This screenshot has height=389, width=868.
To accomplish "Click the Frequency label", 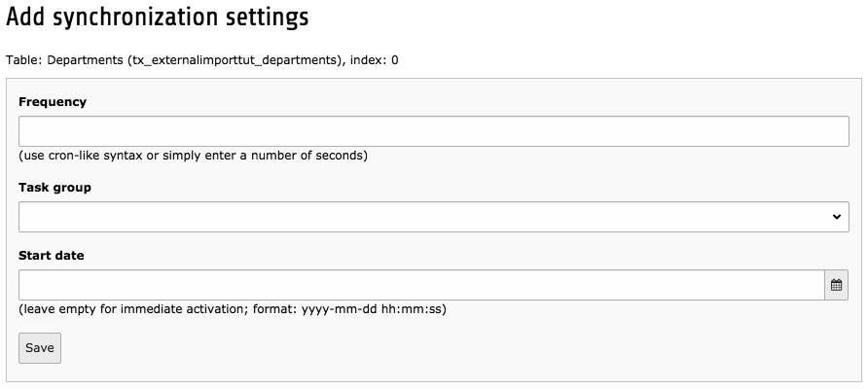I will (x=53, y=101).
